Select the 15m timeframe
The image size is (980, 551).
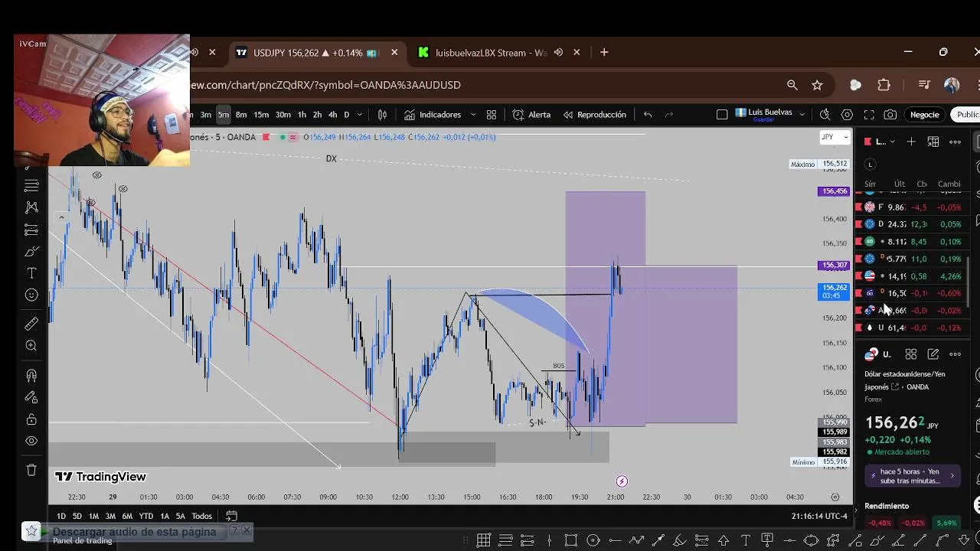(261, 115)
